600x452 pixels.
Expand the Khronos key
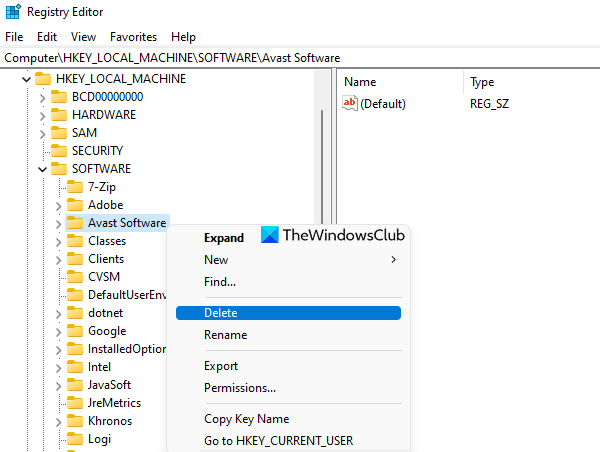tap(58, 422)
